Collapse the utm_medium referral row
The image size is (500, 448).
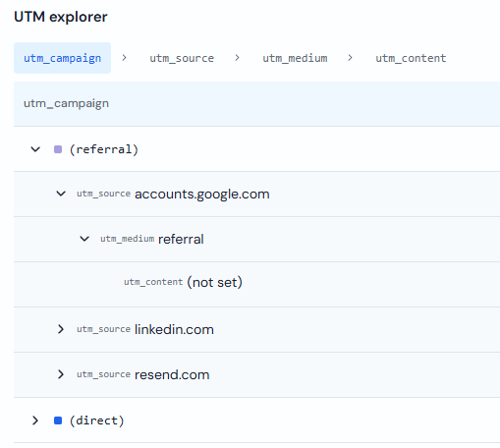coord(84,239)
